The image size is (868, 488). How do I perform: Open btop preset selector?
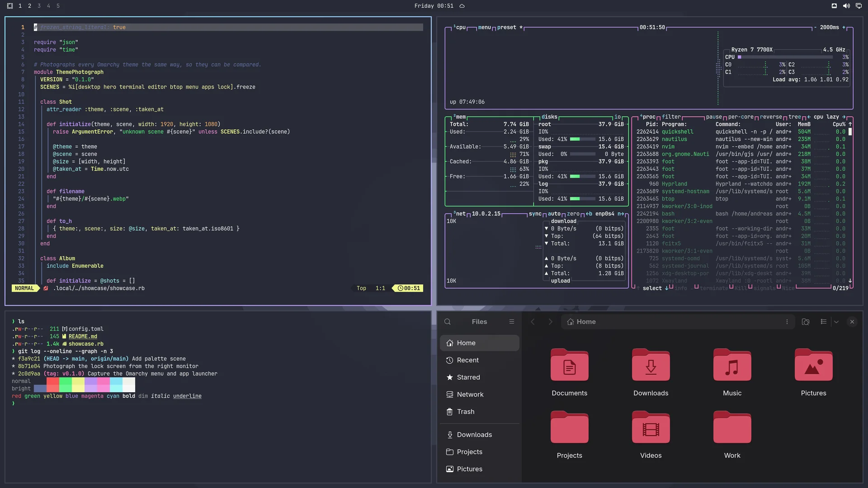click(509, 28)
